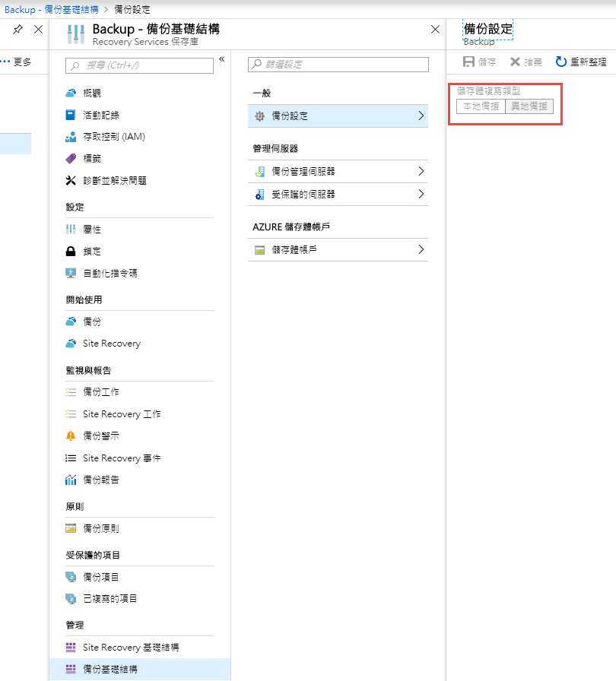Click the 備份設定 breadcrumb text
Screen dimensions: 616x681
pos(132,10)
